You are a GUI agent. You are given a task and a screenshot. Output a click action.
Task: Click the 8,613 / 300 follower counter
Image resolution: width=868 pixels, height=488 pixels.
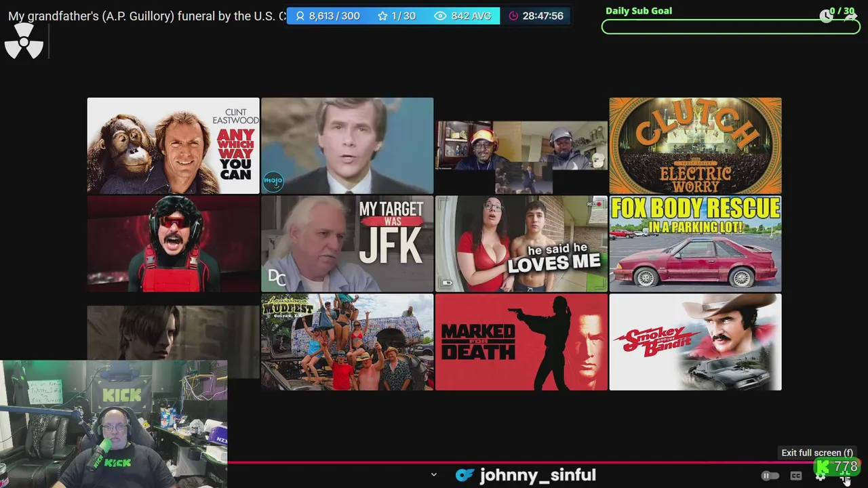(x=328, y=16)
